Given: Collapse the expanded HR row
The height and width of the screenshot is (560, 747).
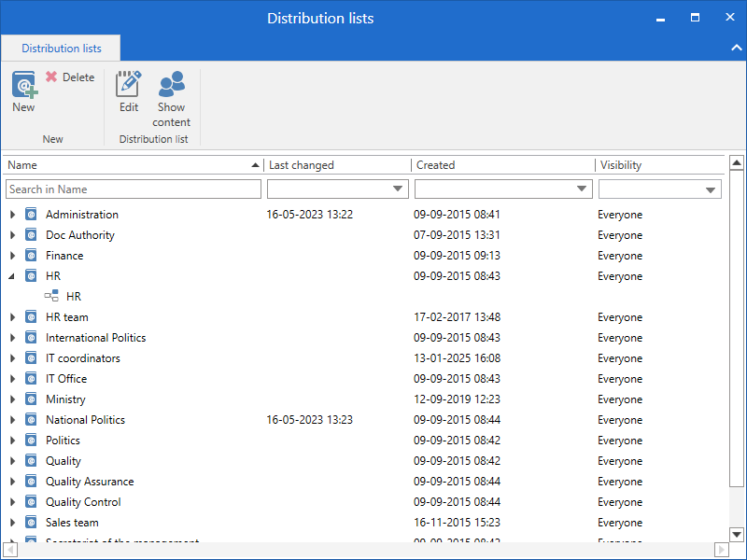Looking at the screenshot, I should click(x=12, y=276).
